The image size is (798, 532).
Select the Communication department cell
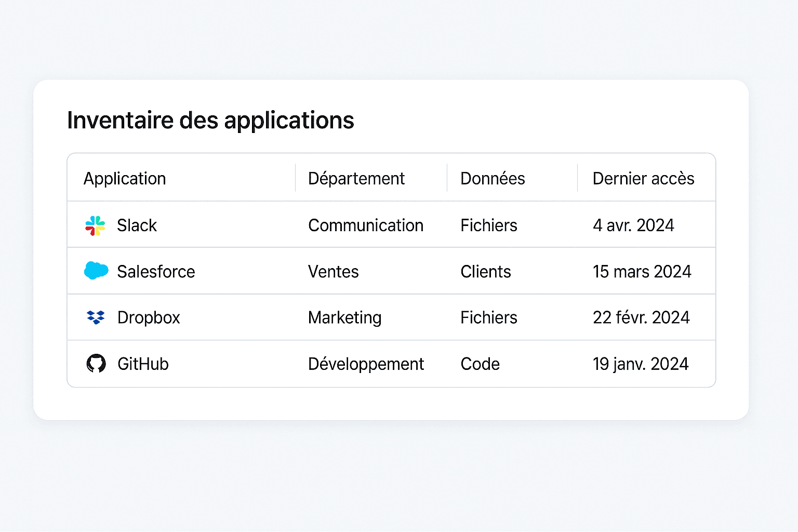pos(366,225)
